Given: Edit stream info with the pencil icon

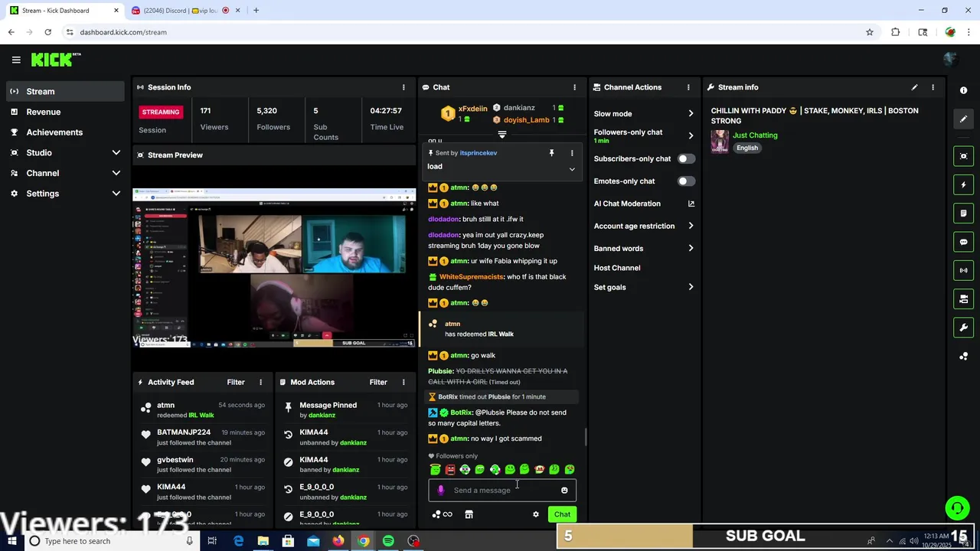Looking at the screenshot, I should coord(914,87).
